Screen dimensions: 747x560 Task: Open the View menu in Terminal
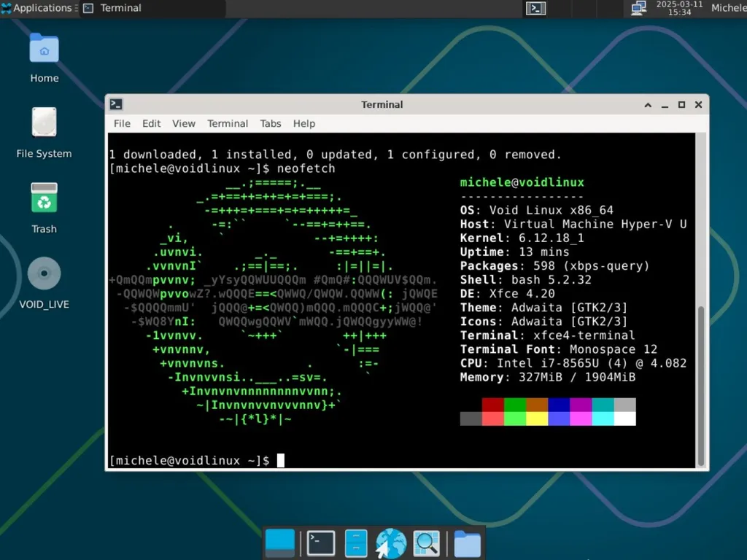pyautogui.click(x=183, y=123)
